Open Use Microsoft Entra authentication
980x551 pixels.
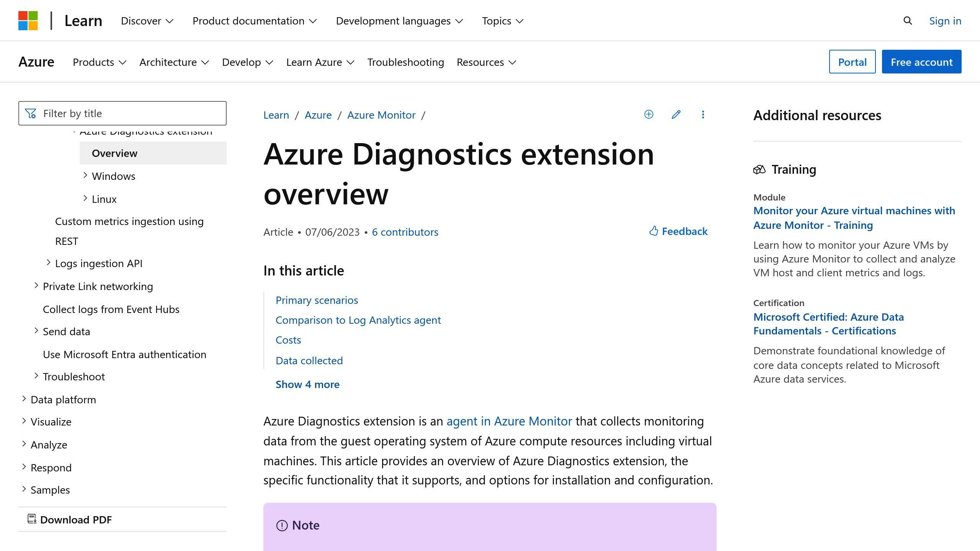coord(124,354)
